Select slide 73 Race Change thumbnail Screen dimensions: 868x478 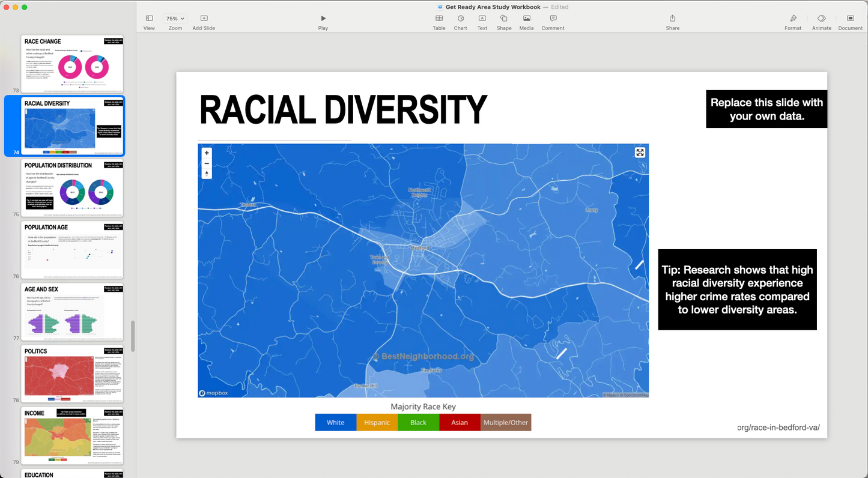point(73,64)
